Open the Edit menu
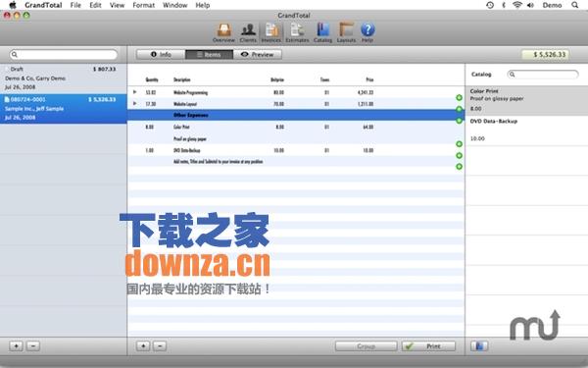The width and height of the screenshot is (588, 368). [95, 5]
